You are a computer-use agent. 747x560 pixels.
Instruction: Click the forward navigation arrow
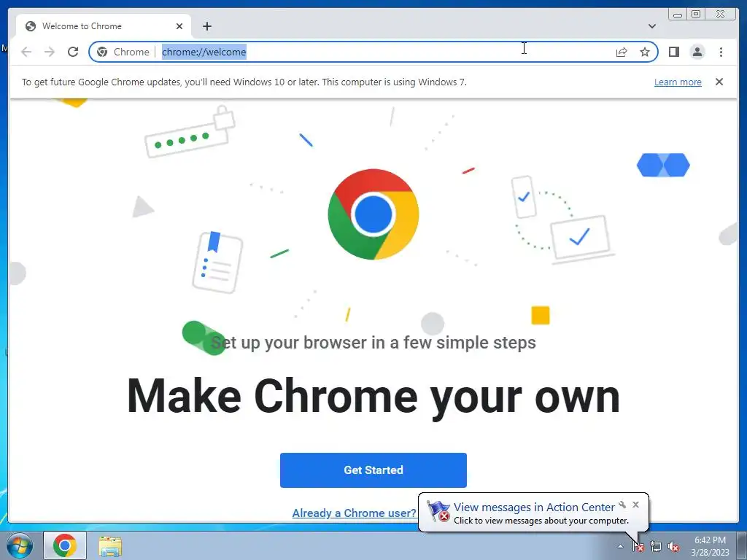50,52
